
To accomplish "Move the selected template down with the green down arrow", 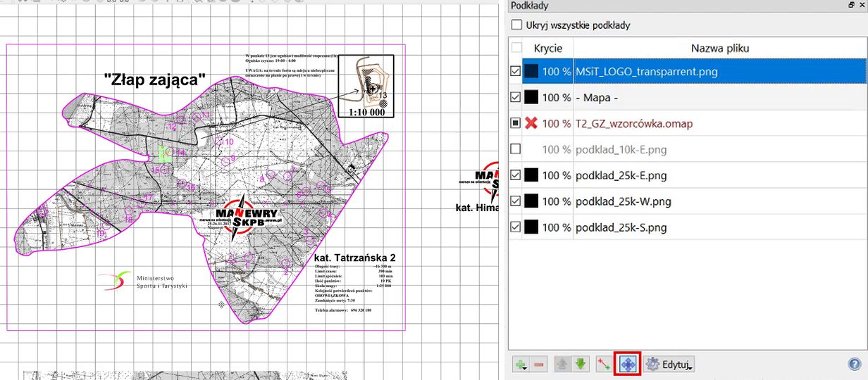I will tap(581, 365).
